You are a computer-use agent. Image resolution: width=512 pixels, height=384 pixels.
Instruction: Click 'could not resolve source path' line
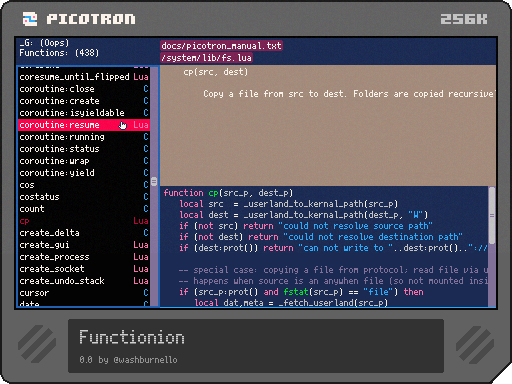click(x=306, y=226)
